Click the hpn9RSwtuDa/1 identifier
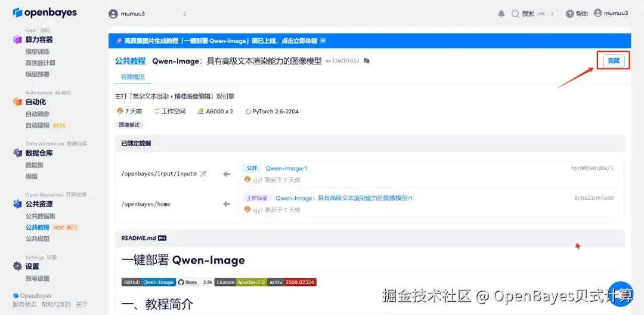This screenshot has height=315, width=644. coord(592,168)
